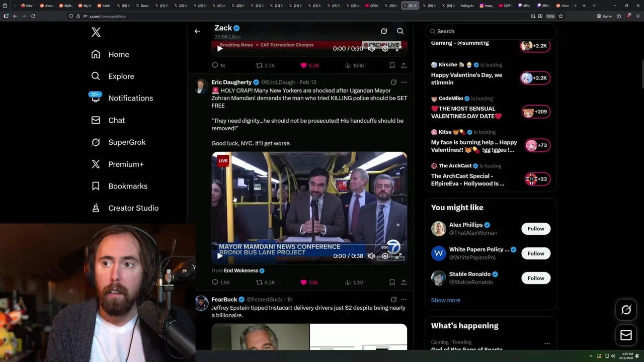
Task: Open FearBuck's profile name
Action: [224, 299]
